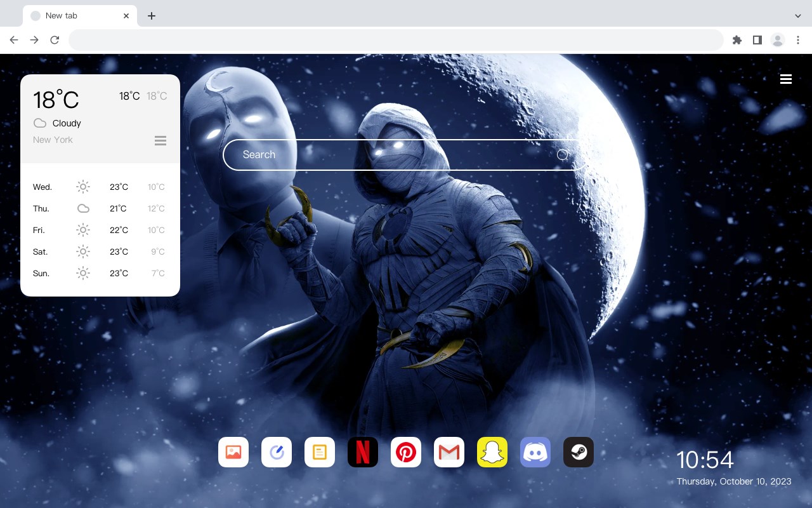This screenshot has width=812, height=508.
Task: Open the Extensions puzzle icon
Action: pyautogui.click(x=737, y=40)
